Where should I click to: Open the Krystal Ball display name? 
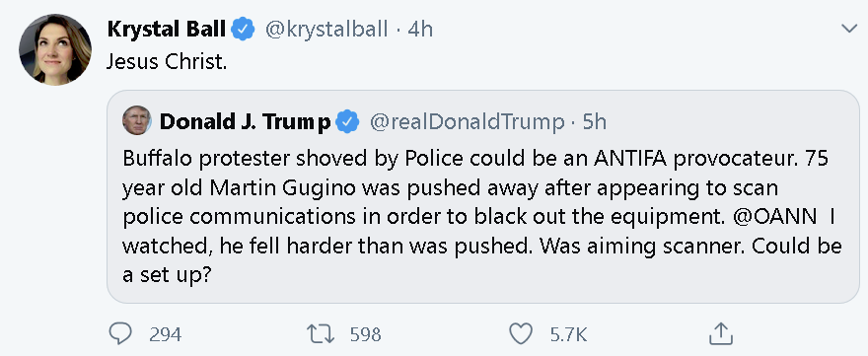click(167, 29)
